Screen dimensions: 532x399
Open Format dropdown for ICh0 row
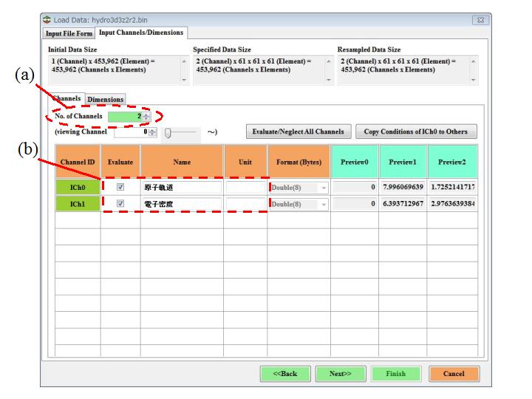tap(323, 188)
